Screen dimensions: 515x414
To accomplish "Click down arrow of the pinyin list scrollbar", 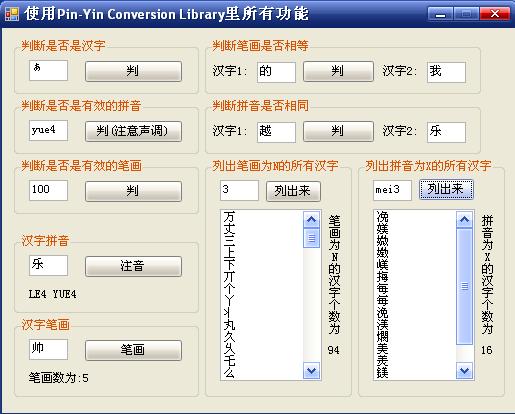I will [464, 370].
